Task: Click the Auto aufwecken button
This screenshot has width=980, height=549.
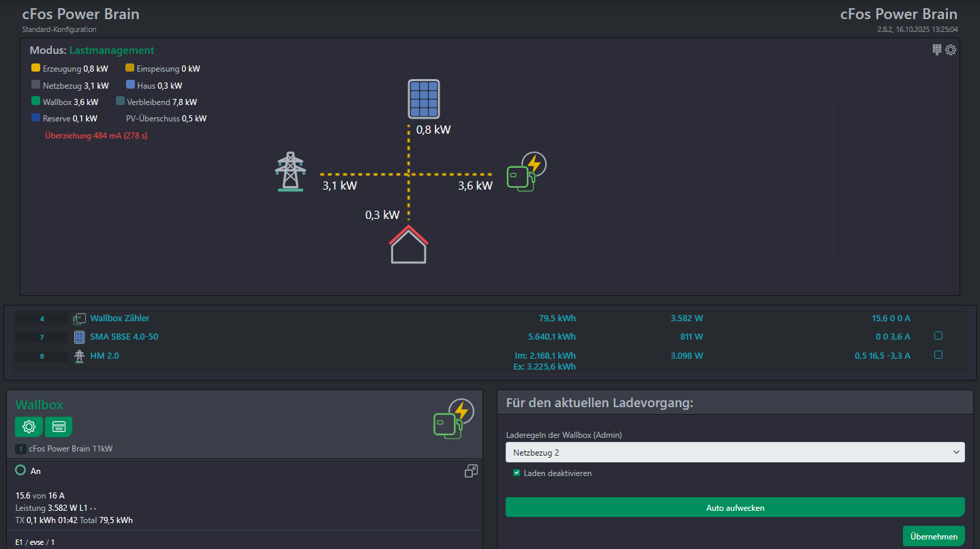Action: point(735,507)
